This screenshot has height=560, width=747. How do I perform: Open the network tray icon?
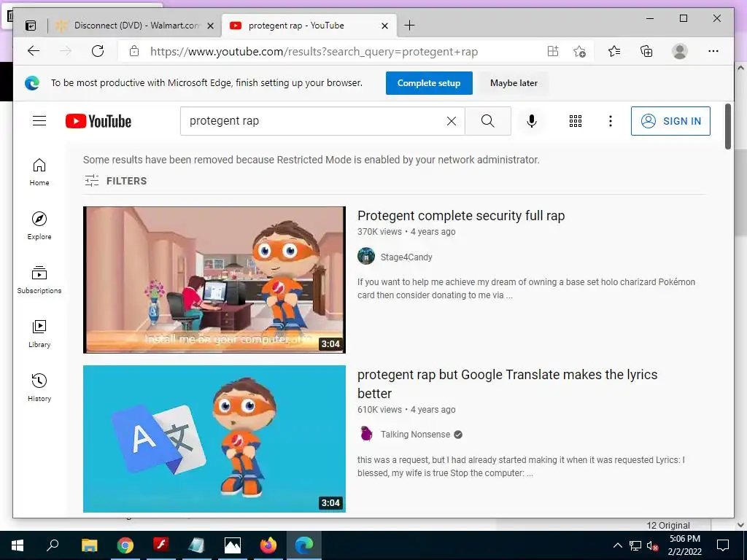[x=635, y=545]
